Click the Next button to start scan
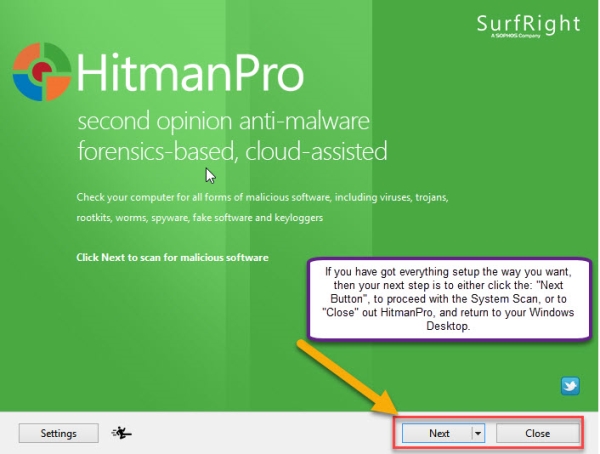 point(437,433)
